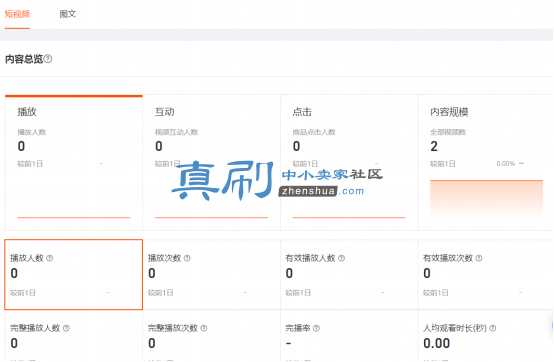This screenshot has width=554, height=362.
Task: Click help icon beside 完整播放人数
Action: (x=66, y=328)
